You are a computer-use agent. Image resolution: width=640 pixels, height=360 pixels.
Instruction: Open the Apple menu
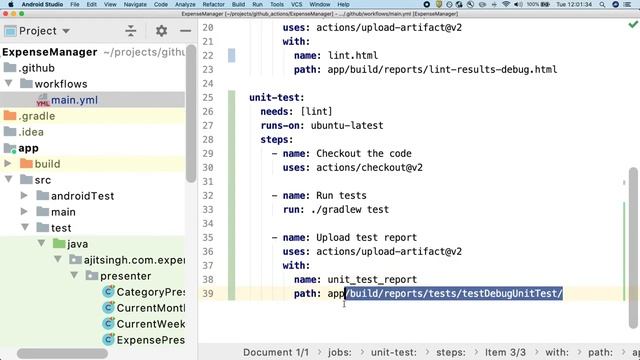11,4
